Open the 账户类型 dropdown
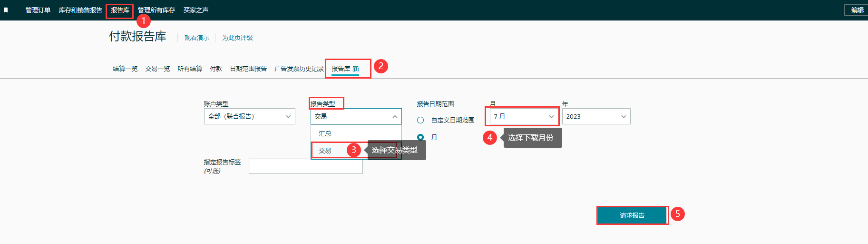The image size is (868, 244). 249,116
